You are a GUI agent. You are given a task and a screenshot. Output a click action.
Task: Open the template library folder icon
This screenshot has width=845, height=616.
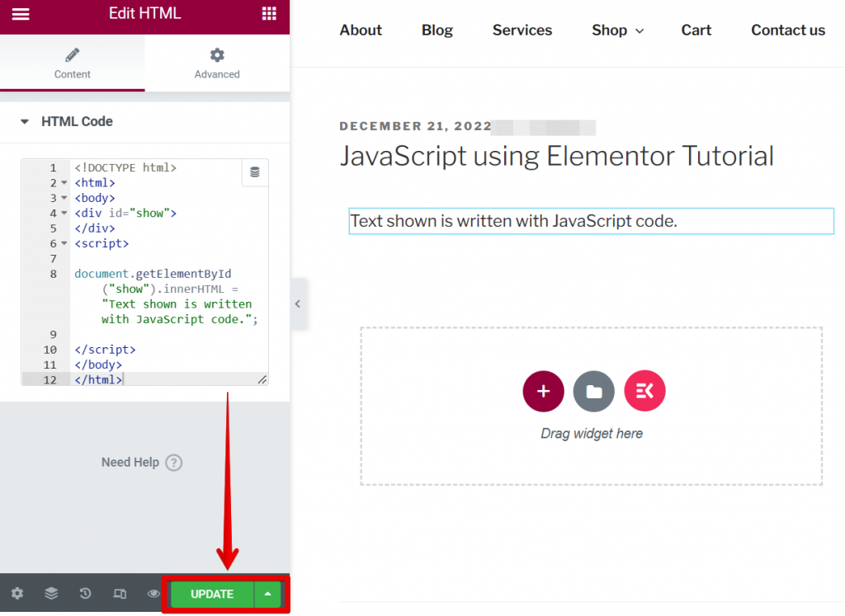pyautogui.click(x=593, y=391)
